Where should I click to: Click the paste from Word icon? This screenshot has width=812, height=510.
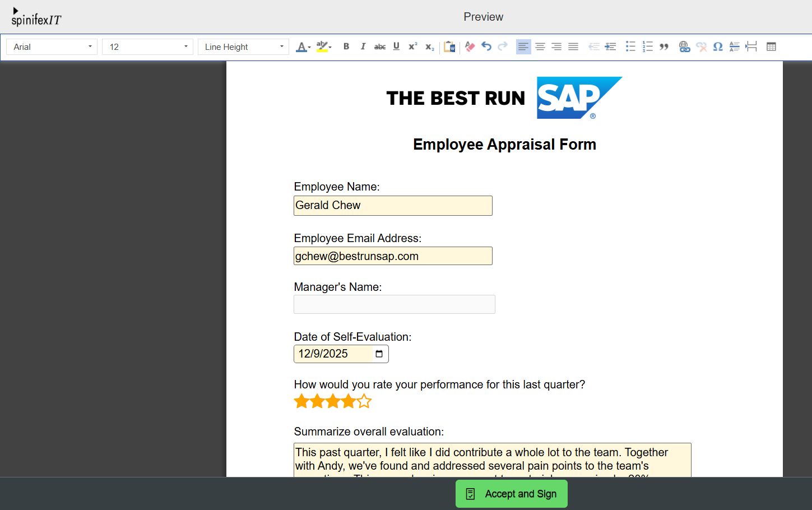(449, 47)
